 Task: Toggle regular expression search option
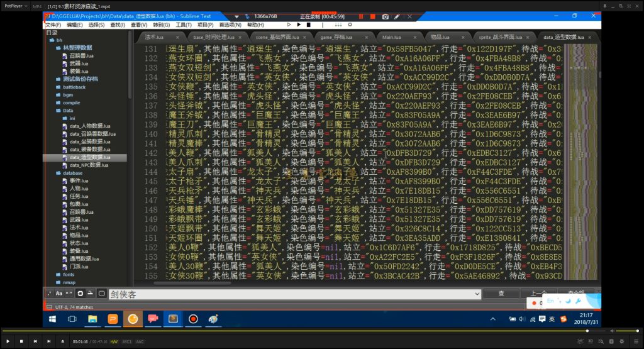pos(50,294)
